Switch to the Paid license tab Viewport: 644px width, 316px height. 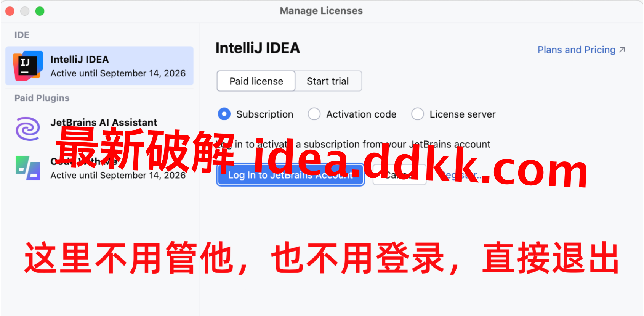(256, 81)
